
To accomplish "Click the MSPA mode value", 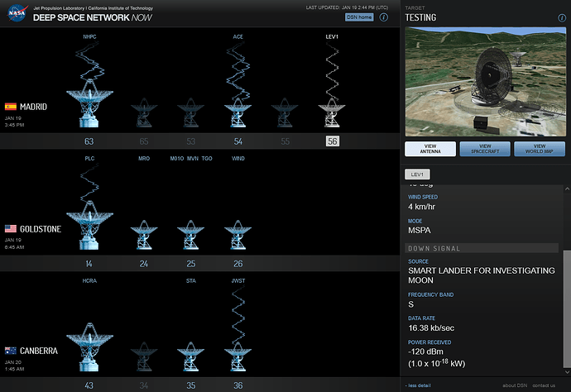I will 419,231.
